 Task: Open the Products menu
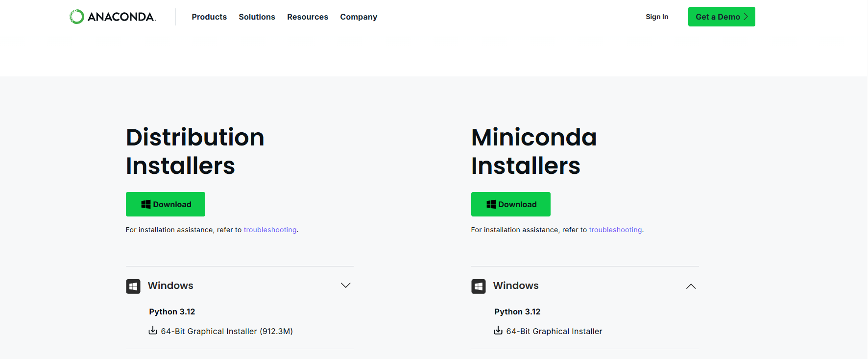coord(209,17)
